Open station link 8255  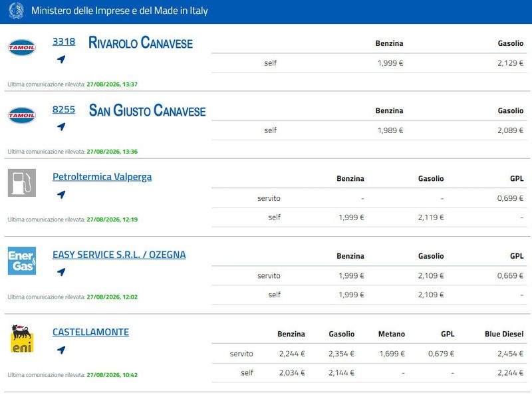(64, 110)
